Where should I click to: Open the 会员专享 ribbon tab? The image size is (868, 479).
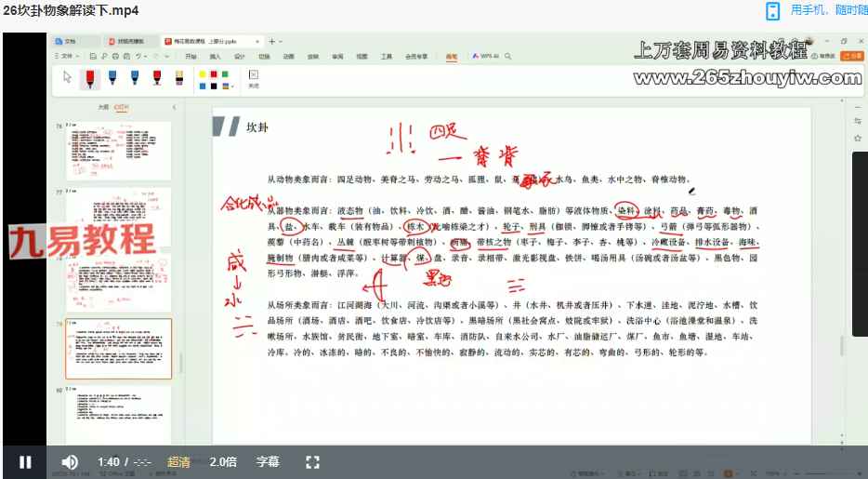tap(416, 57)
